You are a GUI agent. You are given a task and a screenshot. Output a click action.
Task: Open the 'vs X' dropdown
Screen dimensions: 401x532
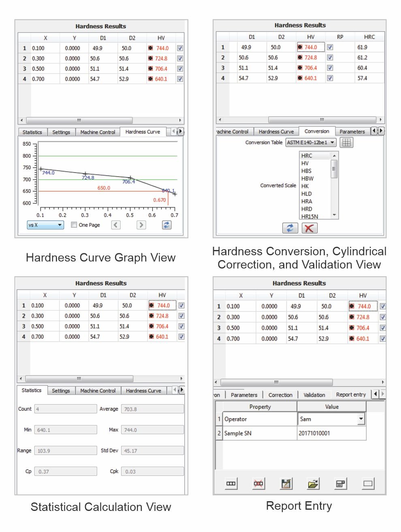point(45,225)
